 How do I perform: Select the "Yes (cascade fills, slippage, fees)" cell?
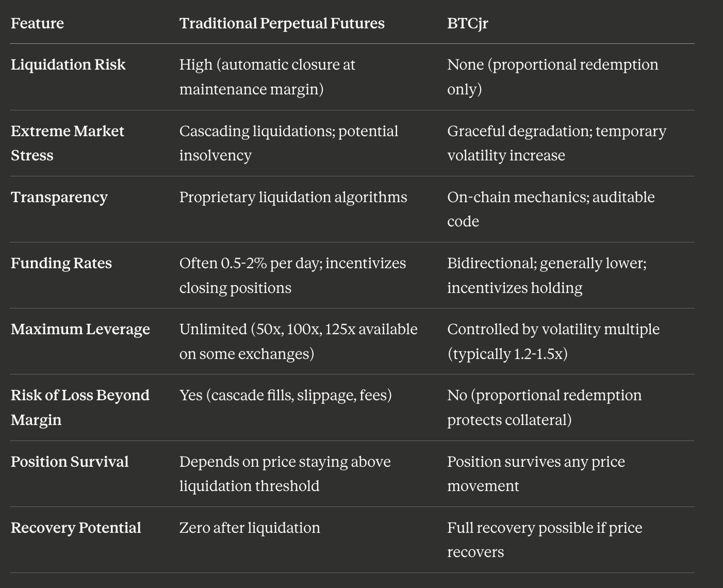click(x=285, y=395)
